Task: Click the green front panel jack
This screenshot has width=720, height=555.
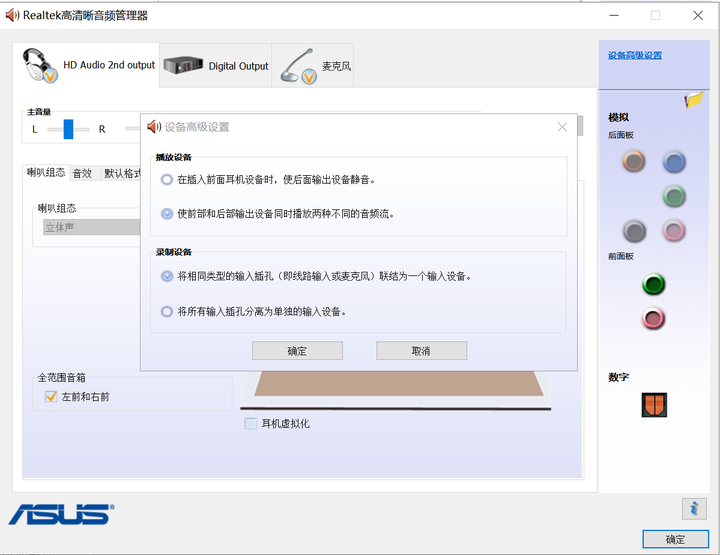Action: 653,284
